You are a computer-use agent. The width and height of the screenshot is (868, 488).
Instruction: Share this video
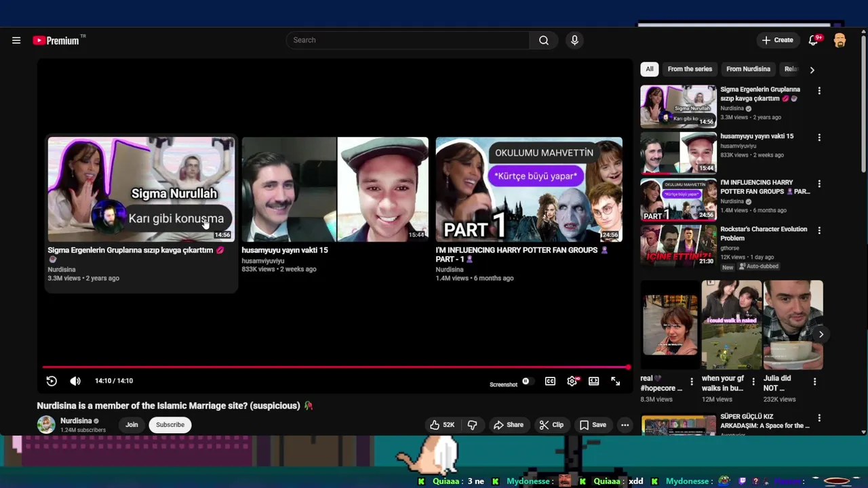[509, 425]
